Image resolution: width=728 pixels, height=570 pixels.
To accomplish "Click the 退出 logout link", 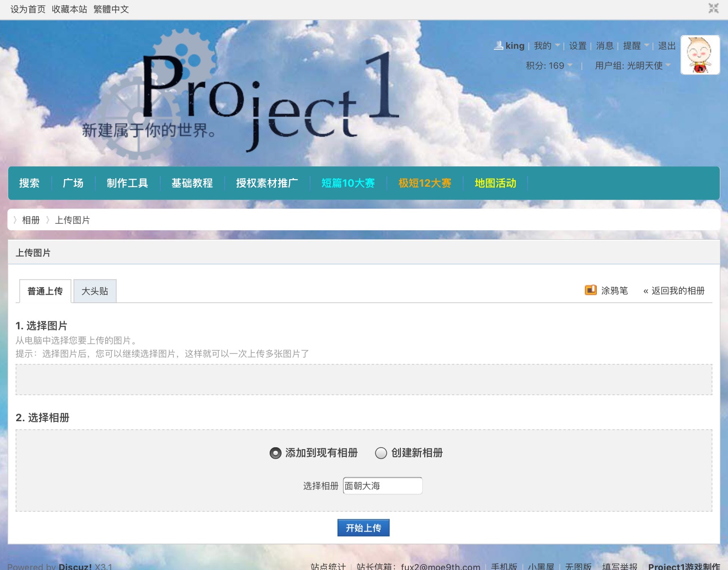I will coord(667,45).
